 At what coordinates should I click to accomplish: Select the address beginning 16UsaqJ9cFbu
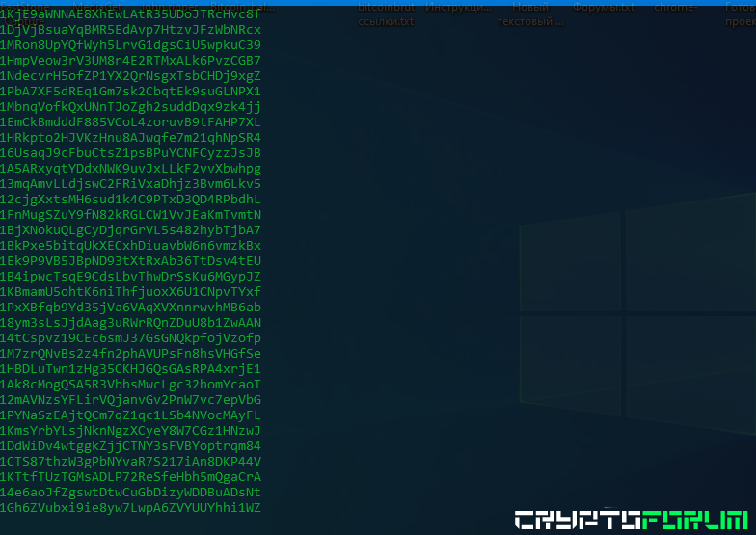tap(130, 152)
